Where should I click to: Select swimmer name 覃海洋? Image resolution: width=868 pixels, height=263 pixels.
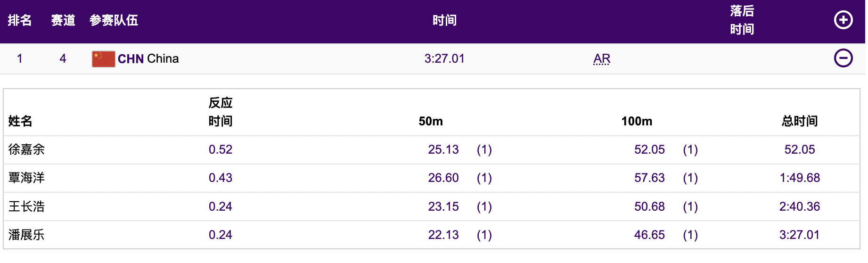[x=26, y=178]
